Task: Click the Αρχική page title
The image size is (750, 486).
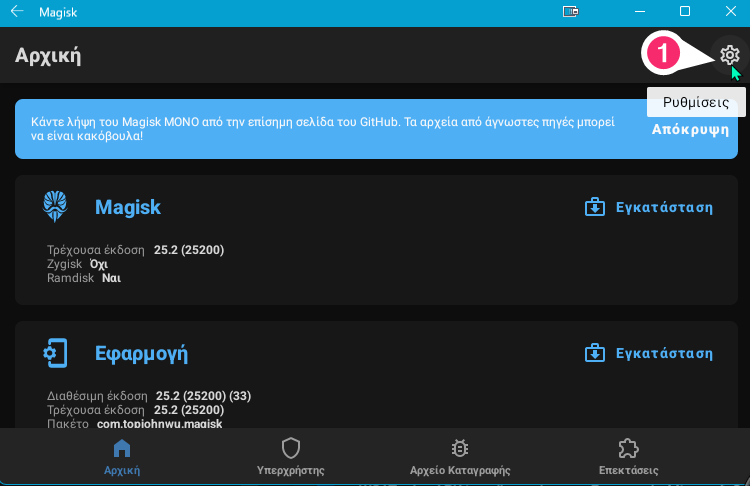Action: (48, 55)
